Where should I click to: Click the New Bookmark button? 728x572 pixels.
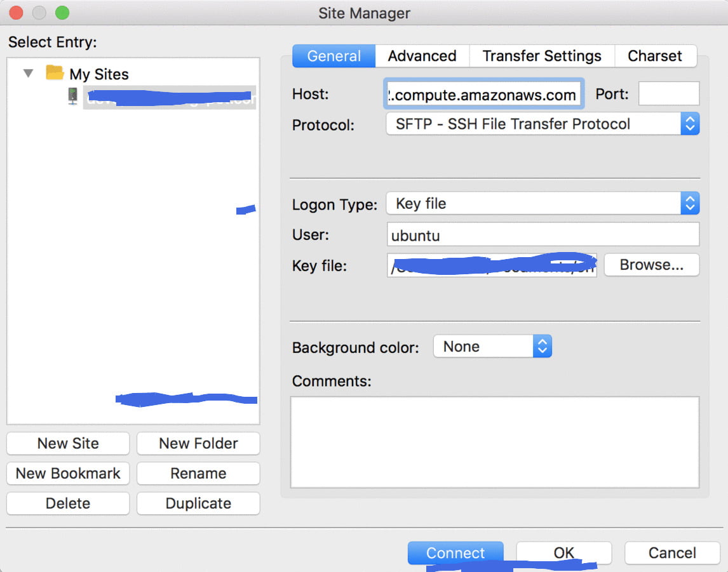tap(68, 474)
